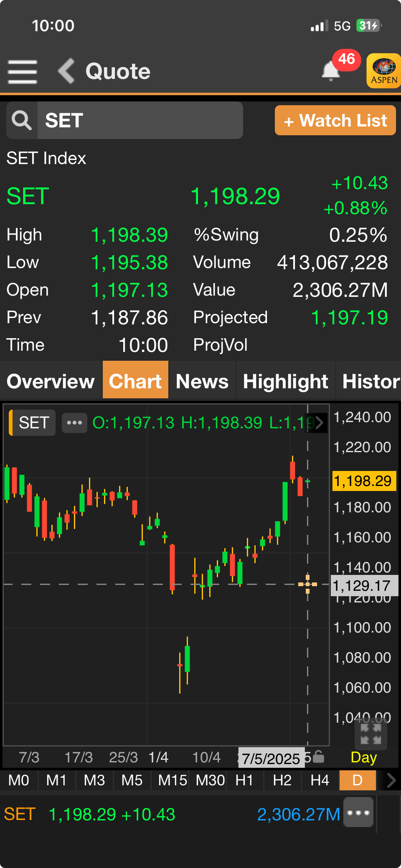Open the bottom ticker more options button
The width and height of the screenshot is (401, 868).
[358, 812]
